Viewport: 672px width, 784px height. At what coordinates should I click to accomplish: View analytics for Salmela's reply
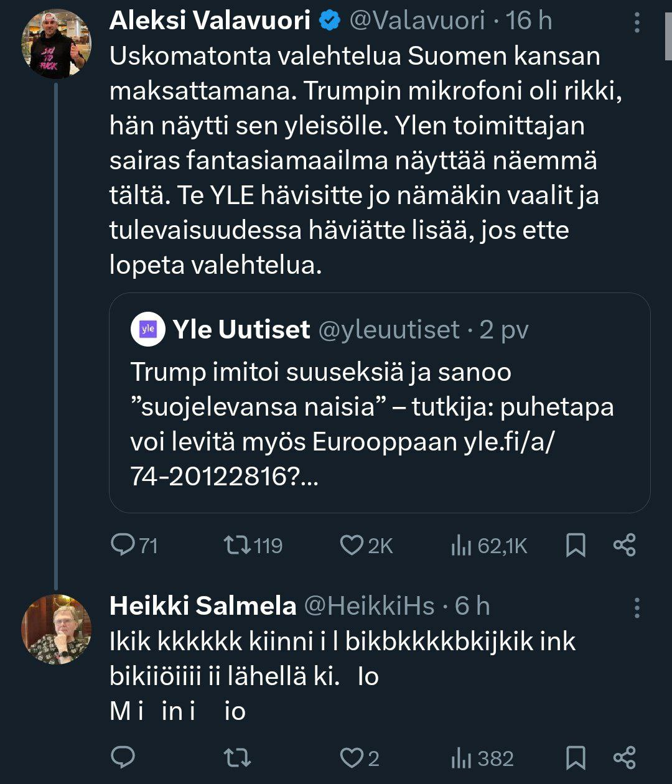coord(460,758)
